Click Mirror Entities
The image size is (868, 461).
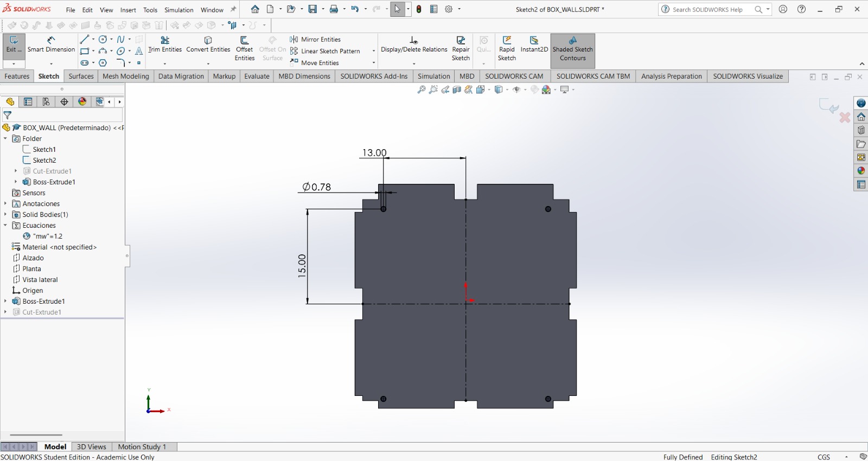pos(315,39)
